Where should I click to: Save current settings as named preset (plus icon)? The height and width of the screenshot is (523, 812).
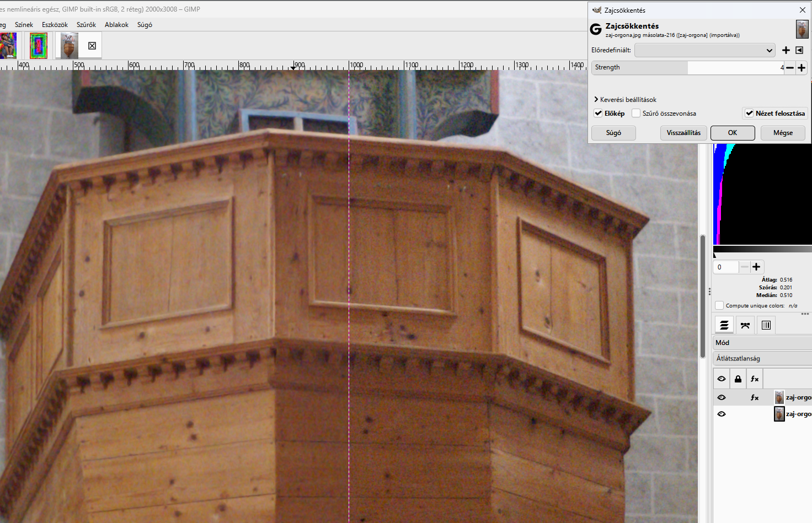tap(786, 50)
